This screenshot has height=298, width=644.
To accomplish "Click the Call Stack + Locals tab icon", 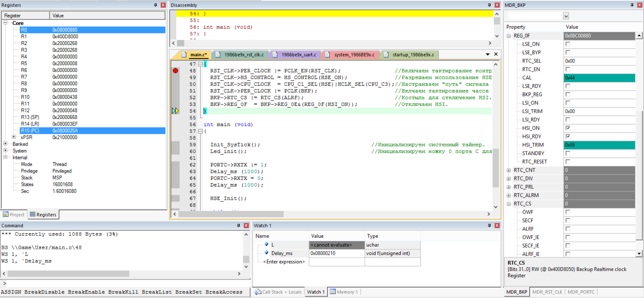I will pyautogui.click(x=258, y=292).
